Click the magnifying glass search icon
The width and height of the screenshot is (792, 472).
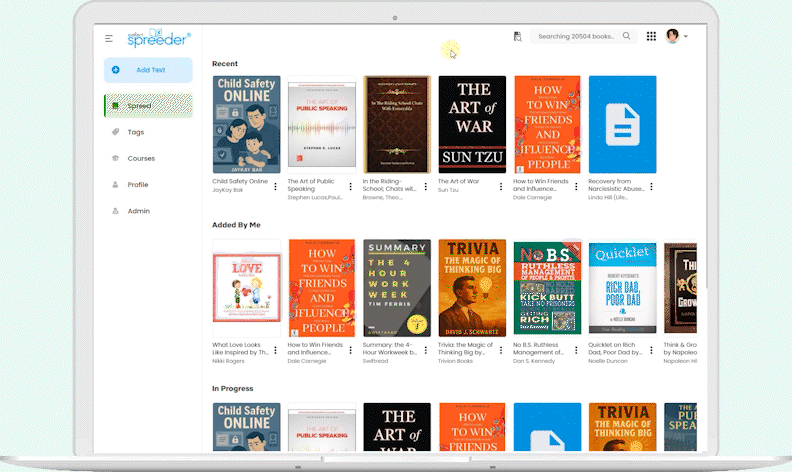pyautogui.click(x=626, y=36)
